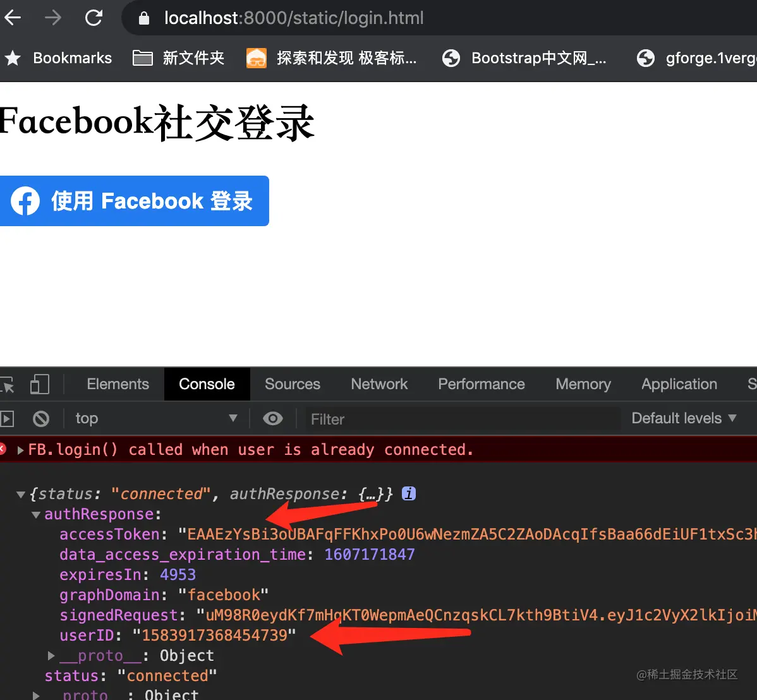
Task: Toggle the device toolbar icon
Action: [x=40, y=384]
